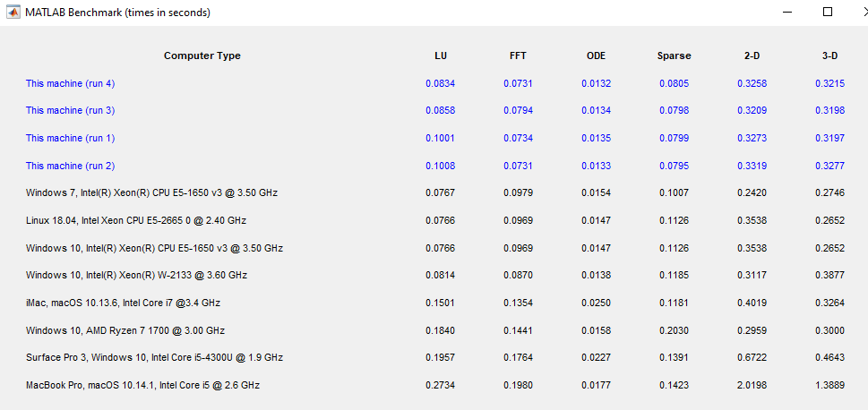Click the LU column header

coord(441,56)
